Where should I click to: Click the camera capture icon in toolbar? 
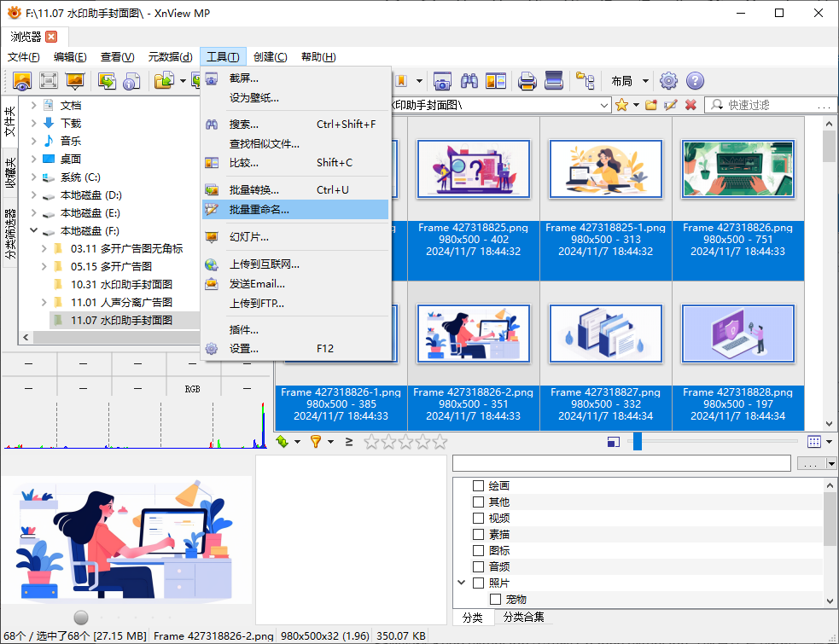(442, 81)
